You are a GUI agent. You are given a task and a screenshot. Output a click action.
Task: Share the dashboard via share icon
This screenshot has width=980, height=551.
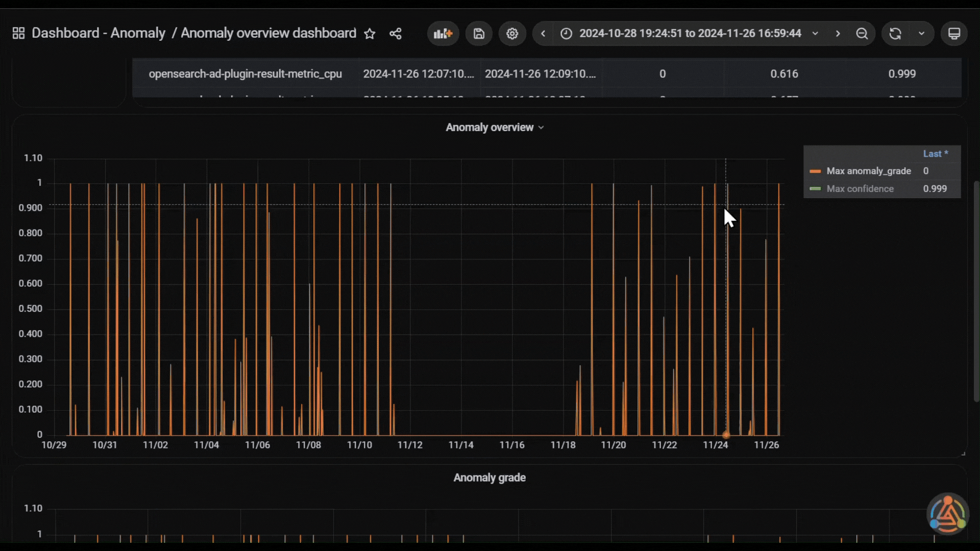click(396, 34)
